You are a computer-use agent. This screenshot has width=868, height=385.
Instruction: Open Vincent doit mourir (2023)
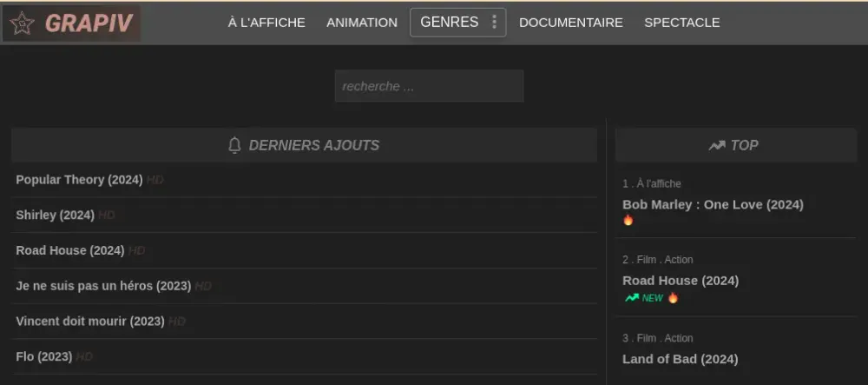coord(90,322)
